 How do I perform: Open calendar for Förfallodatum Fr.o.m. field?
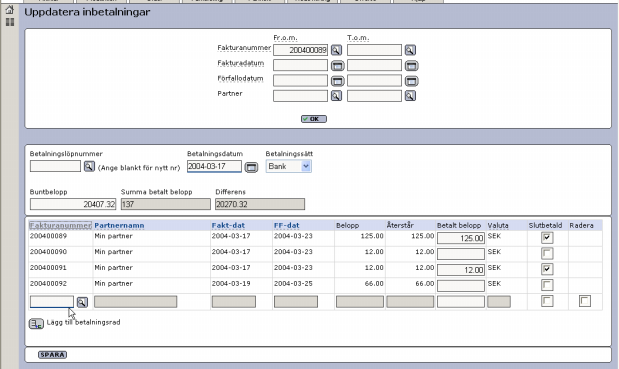pyautogui.click(x=338, y=81)
